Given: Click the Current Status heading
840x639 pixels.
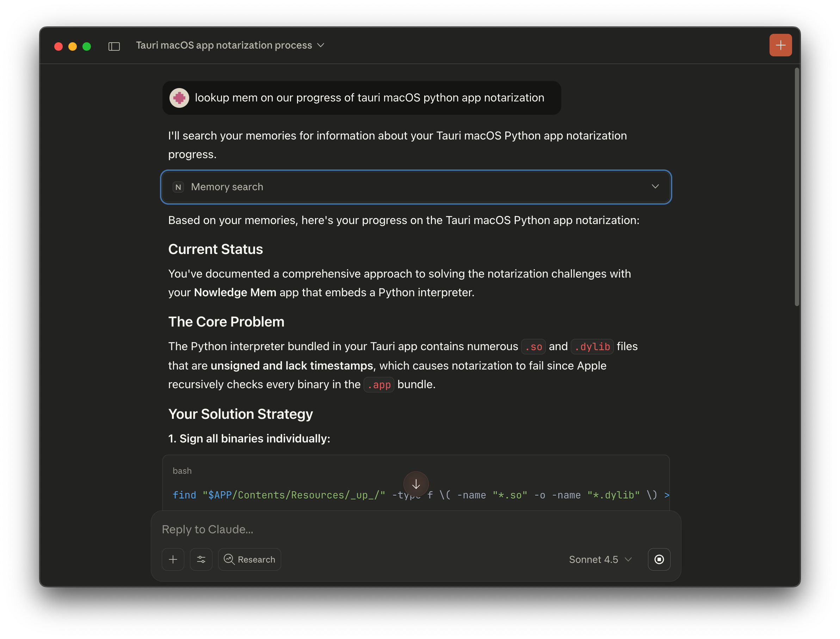Looking at the screenshot, I should click(215, 249).
